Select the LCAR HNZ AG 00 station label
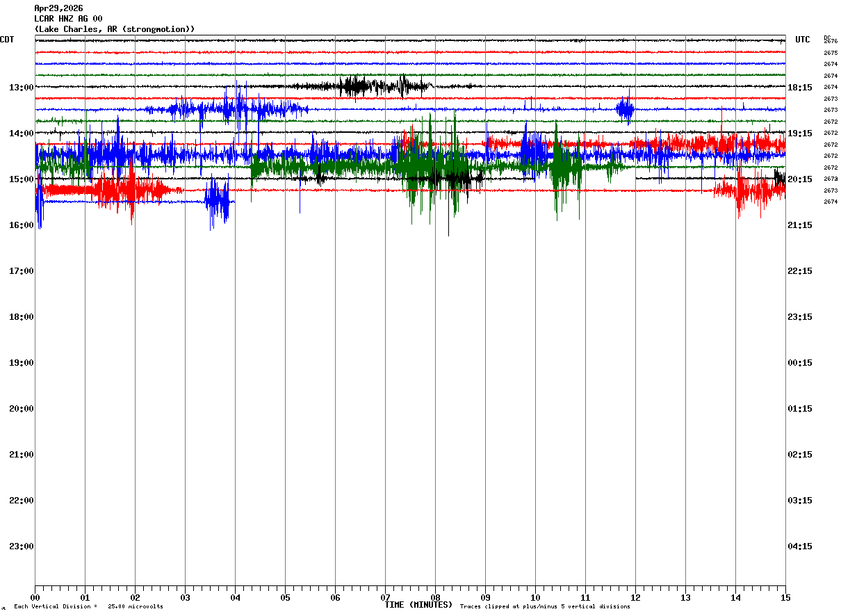This screenshot has height=616, width=841. [68, 19]
